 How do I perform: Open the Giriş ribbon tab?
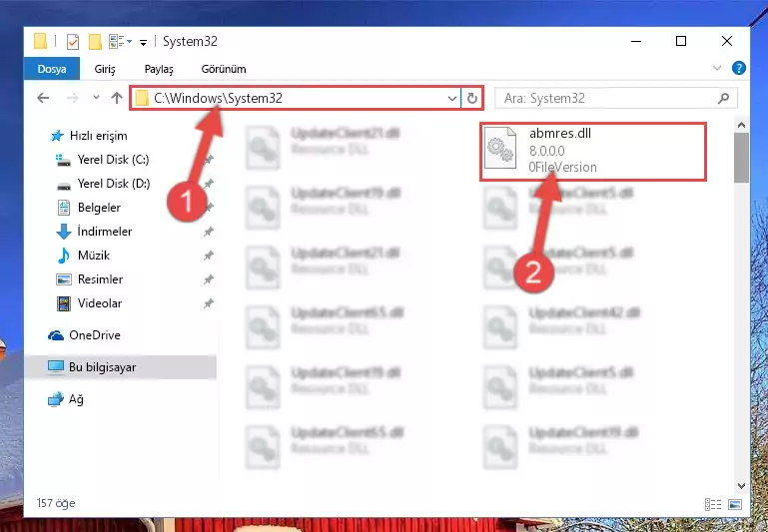coord(105,69)
